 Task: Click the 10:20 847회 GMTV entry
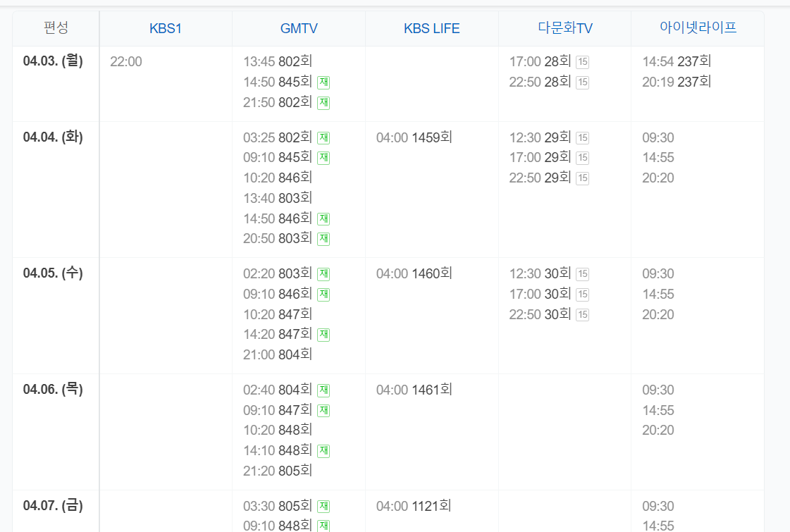tap(278, 314)
